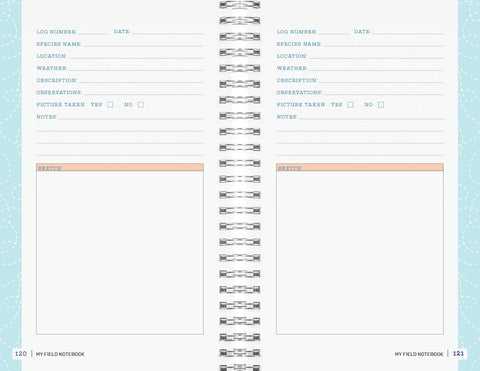Click page number 120
Screen dimensions: 480x371
(x=21, y=354)
